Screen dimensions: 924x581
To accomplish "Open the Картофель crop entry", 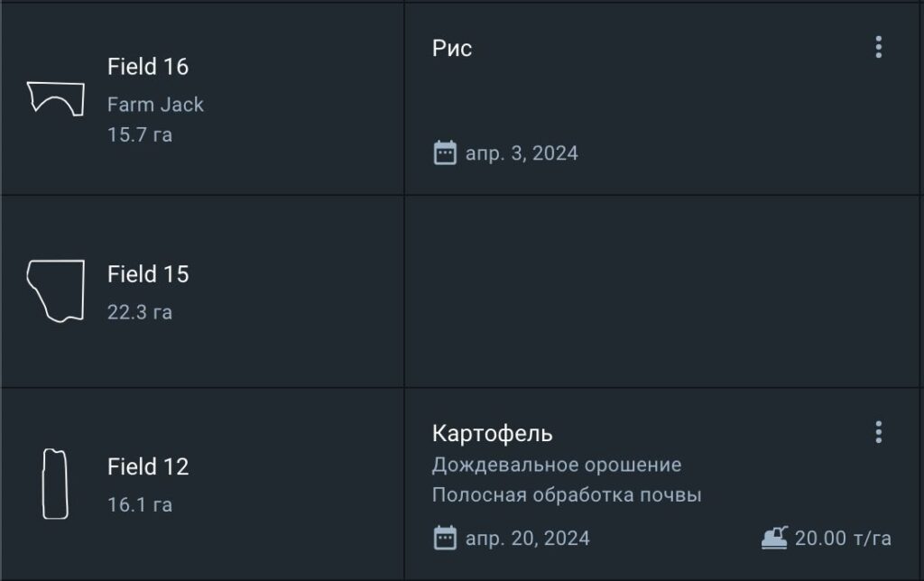I will (x=492, y=434).
